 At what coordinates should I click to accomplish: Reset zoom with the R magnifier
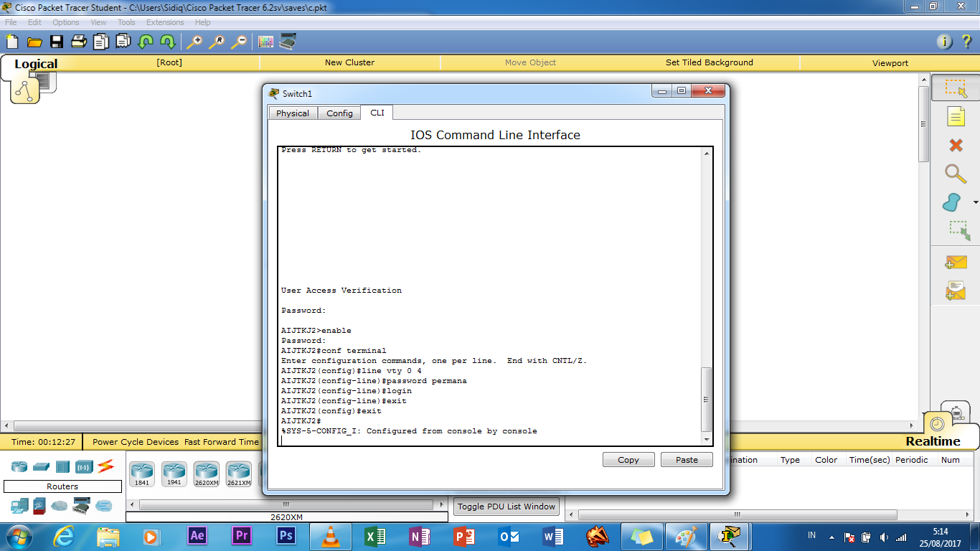pos(216,42)
